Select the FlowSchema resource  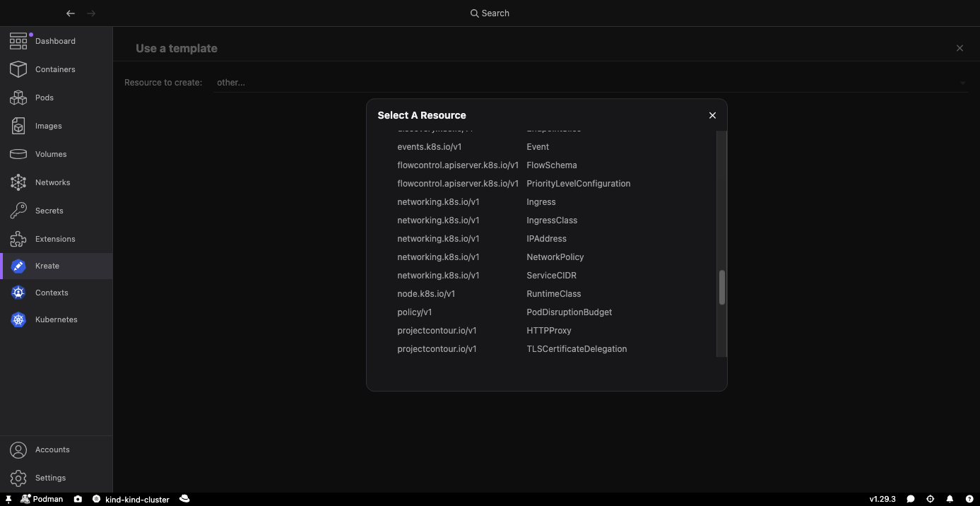pos(552,165)
